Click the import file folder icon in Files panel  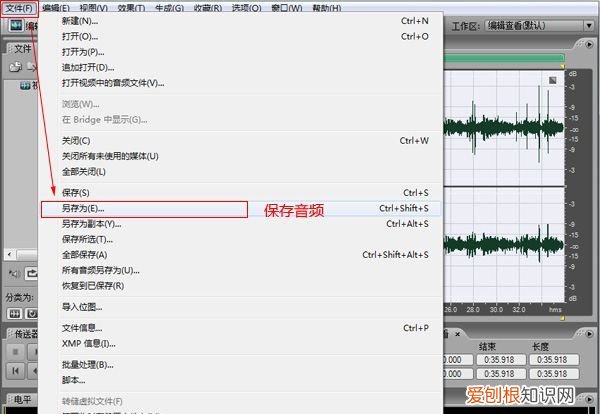(x=15, y=67)
